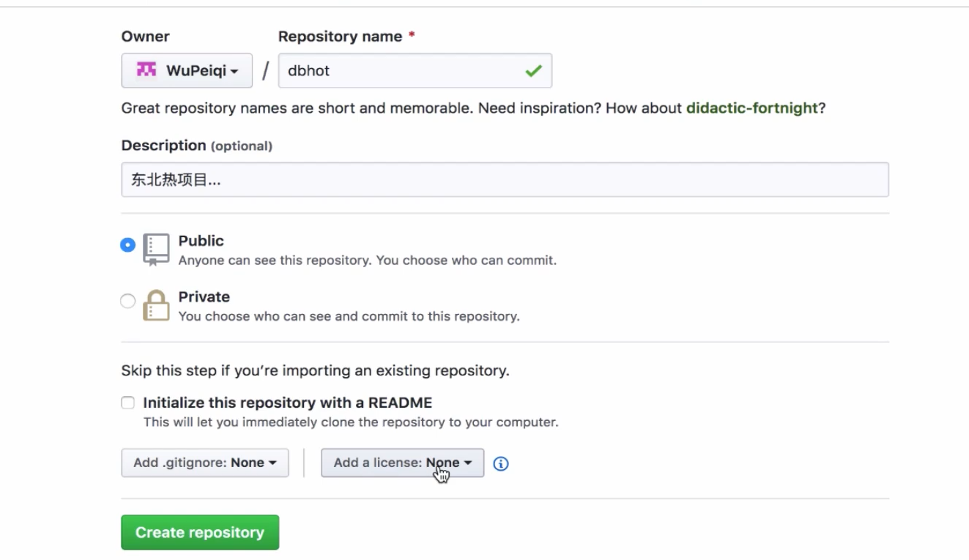Click the "Initialize this repository with a README" label
Image resolution: width=969 pixels, height=560 pixels.
[x=288, y=403]
